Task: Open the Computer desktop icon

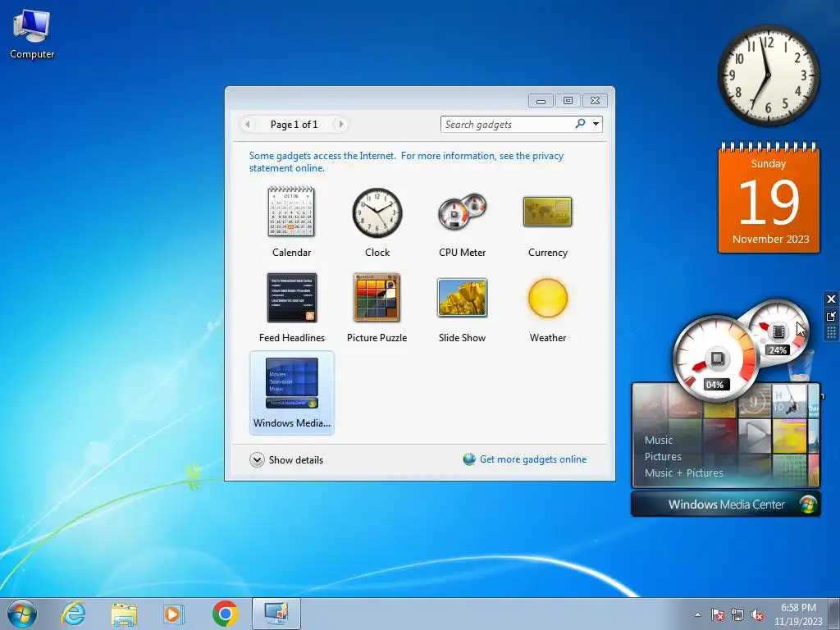Action: pyautogui.click(x=32, y=33)
